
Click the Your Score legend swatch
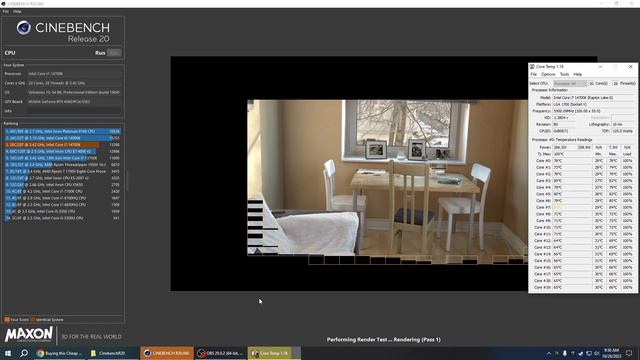point(7,320)
